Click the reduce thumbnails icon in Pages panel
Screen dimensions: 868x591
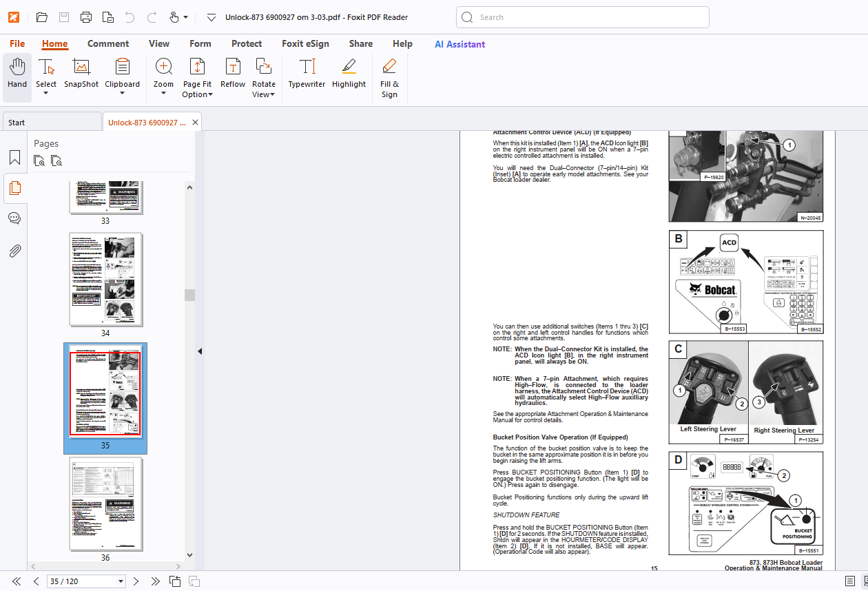(x=56, y=161)
